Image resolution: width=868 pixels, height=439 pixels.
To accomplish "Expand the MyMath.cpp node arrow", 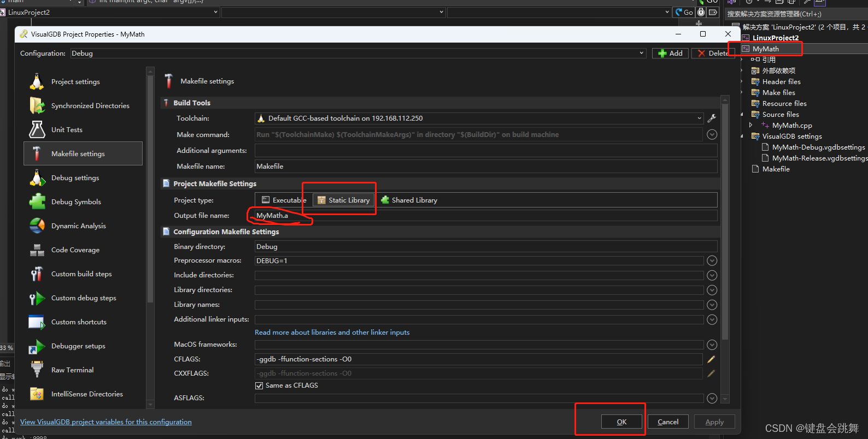I will click(x=751, y=126).
